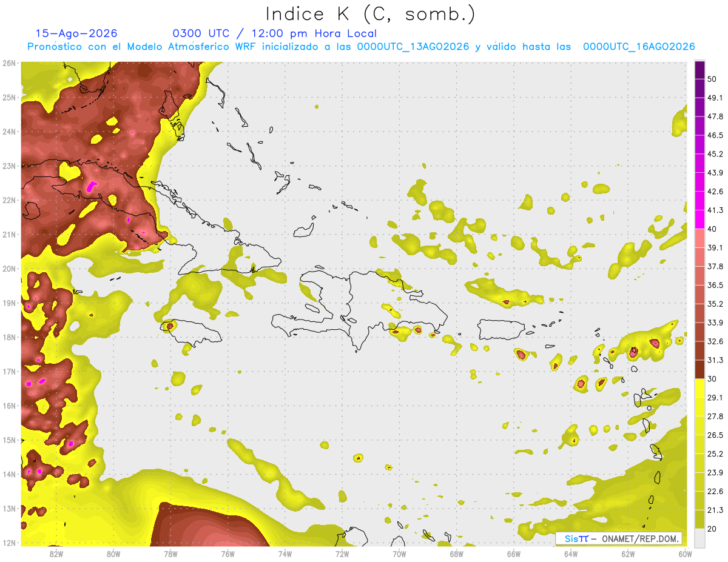The image size is (728, 562).
Task: Click the "Indice K (C, somb.)" title
Action: point(371,14)
